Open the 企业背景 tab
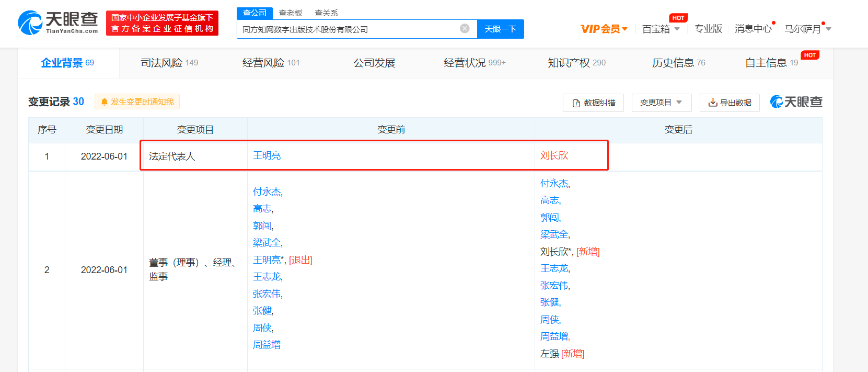Viewport: 868px width, 372px height. coord(67,63)
